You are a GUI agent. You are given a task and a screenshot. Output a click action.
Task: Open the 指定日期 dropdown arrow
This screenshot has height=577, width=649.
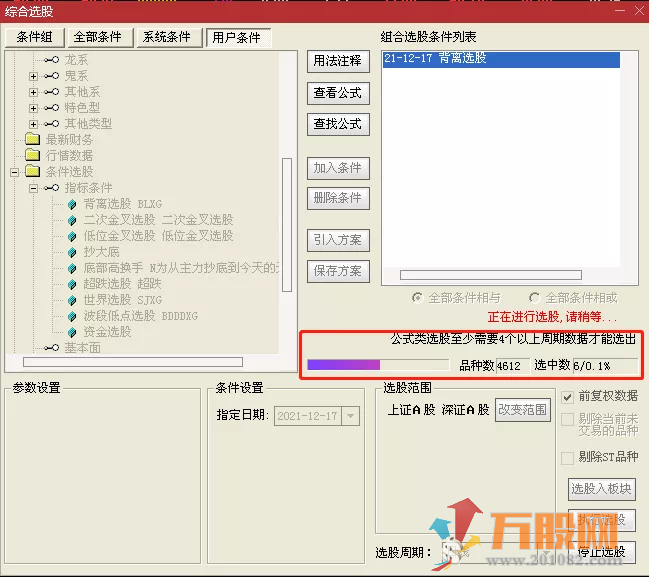[351, 416]
